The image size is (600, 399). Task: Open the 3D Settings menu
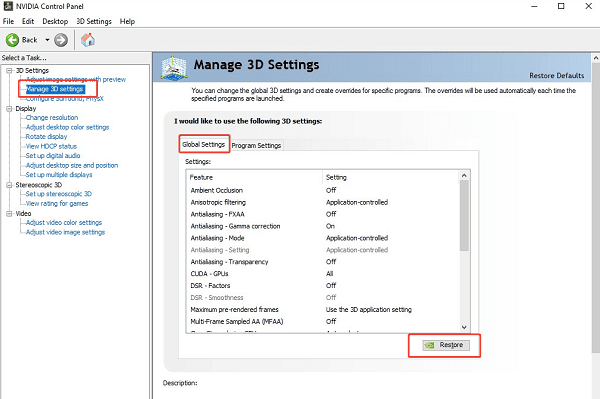click(x=94, y=21)
